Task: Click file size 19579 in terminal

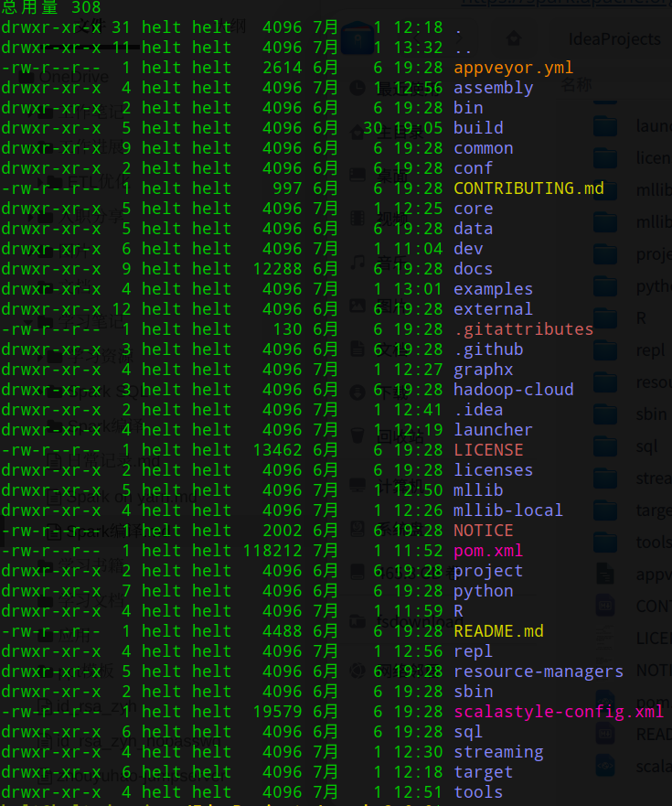Action: (277, 712)
